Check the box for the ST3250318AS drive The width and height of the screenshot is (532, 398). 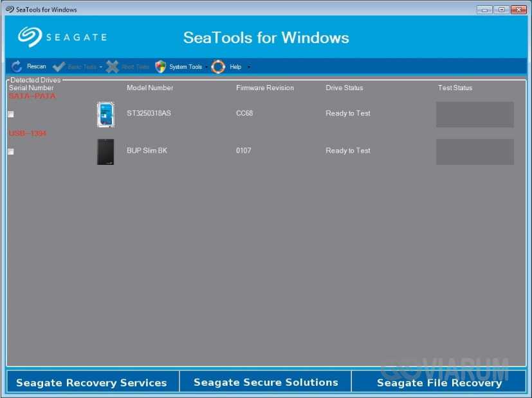pyautogui.click(x=11, y=115)
